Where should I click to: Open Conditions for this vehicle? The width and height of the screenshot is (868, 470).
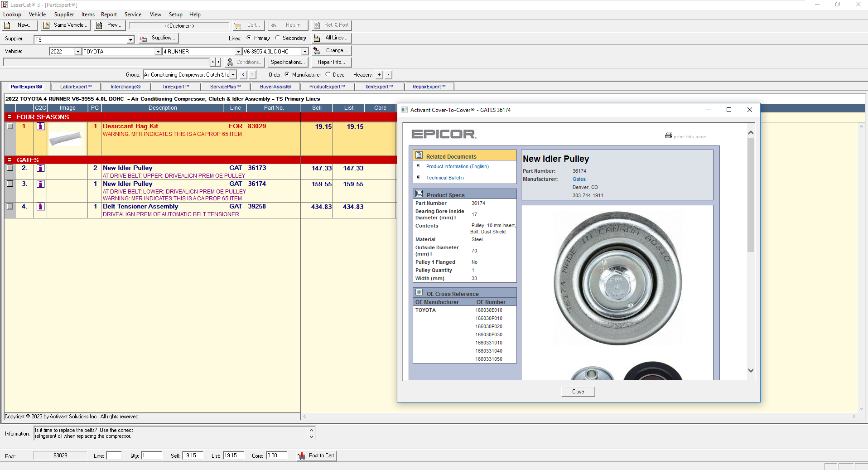pos(245,62)
